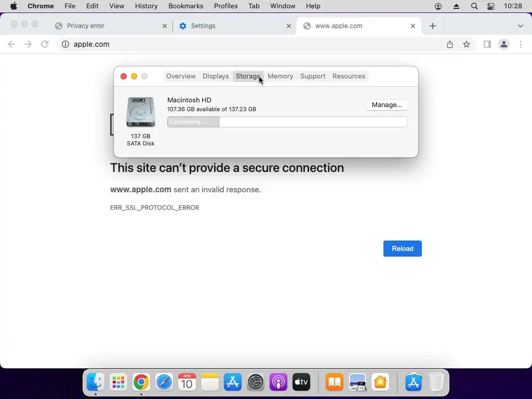Switch to the Displays tab

point(216,76)
